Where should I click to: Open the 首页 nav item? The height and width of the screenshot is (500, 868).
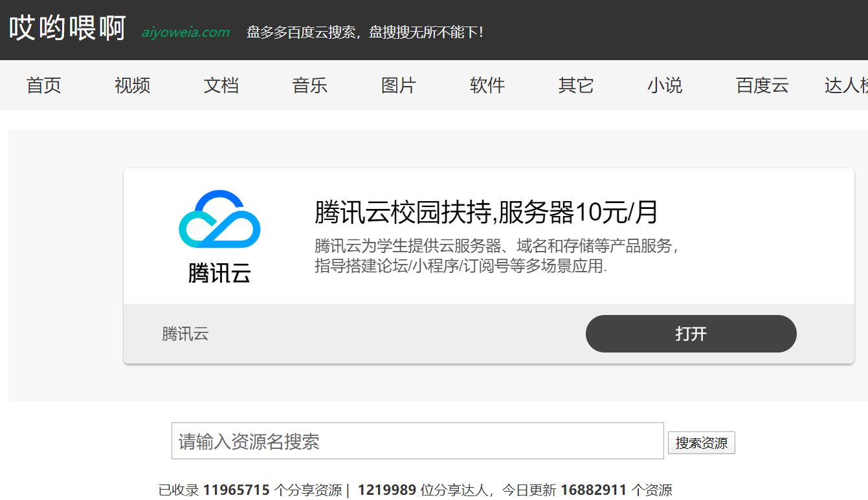[x=44, y=85]
